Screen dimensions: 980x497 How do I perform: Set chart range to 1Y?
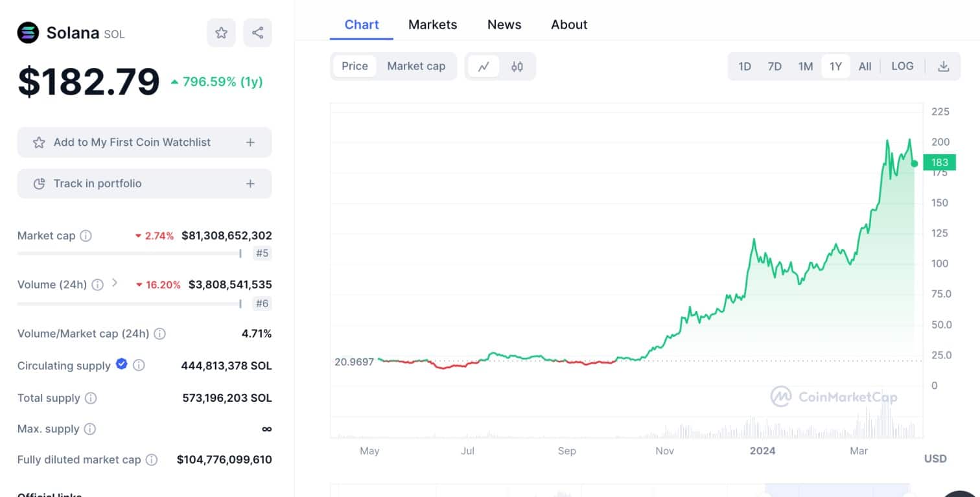[835, 66]
